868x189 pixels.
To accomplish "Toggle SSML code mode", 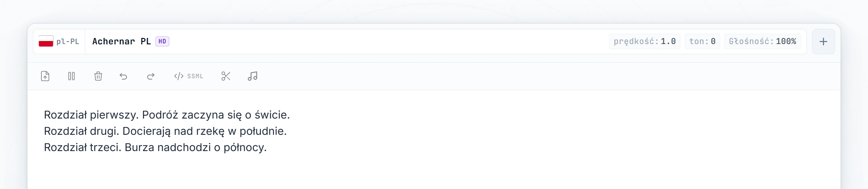I will tap(189, 76).
